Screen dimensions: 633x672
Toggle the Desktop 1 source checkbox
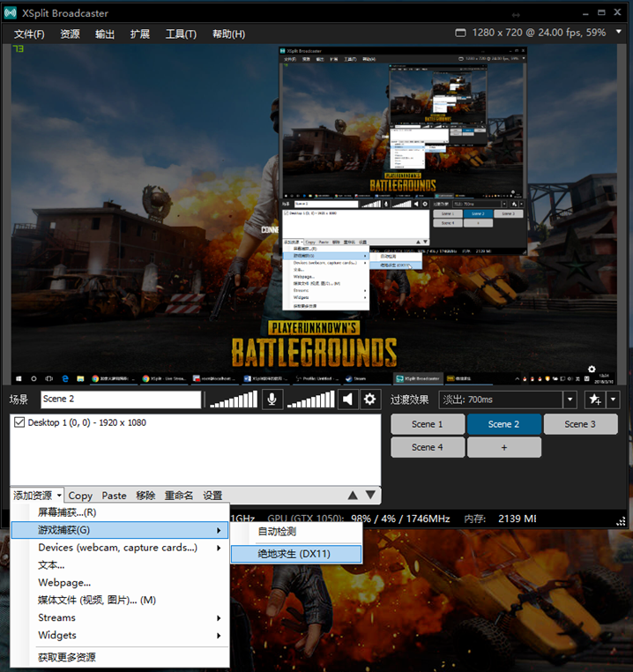point(19,422)
